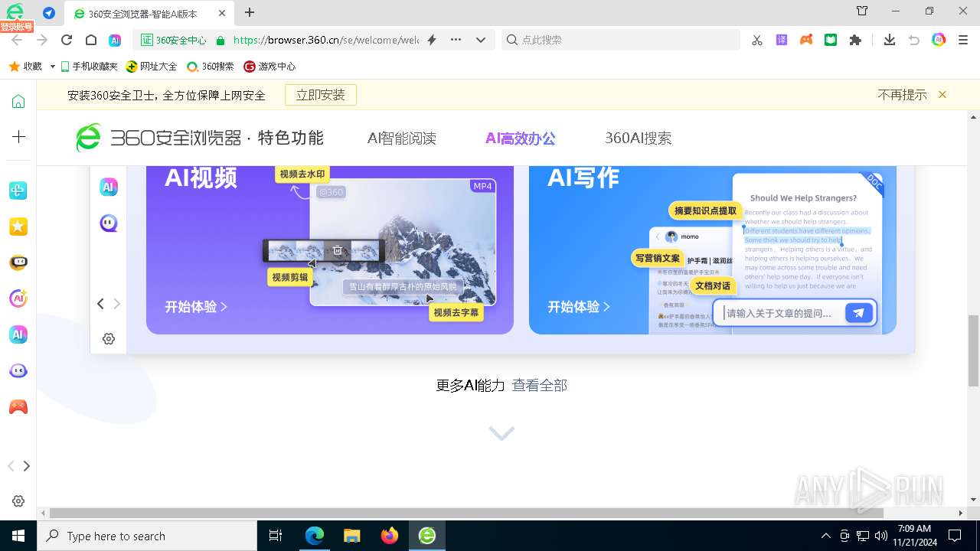Open the 收藏 favorites bookmark
This screenshot has width=980, height=551.
(25, 67)
